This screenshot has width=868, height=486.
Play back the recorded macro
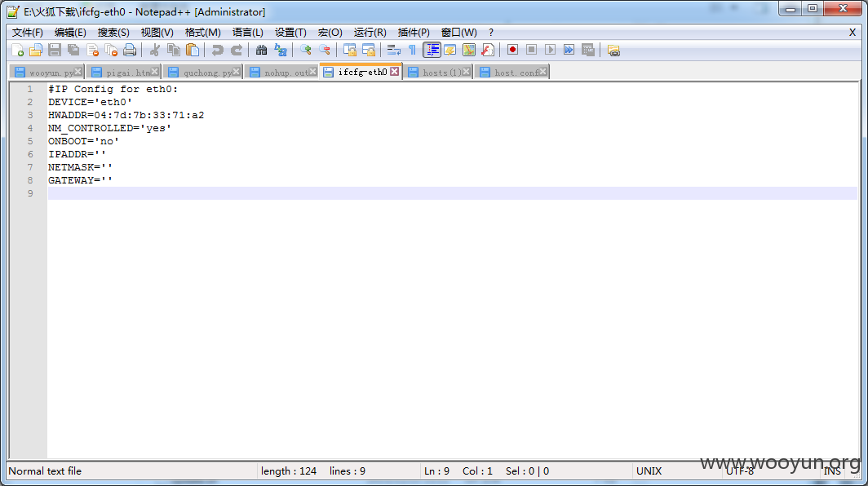[x=550, y=50]
